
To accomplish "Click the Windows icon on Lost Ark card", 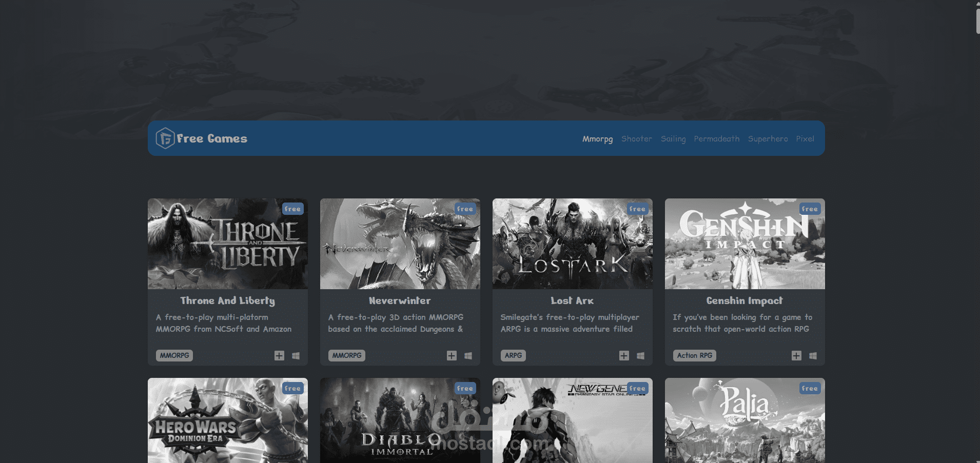I will click(x=641, y=356).
